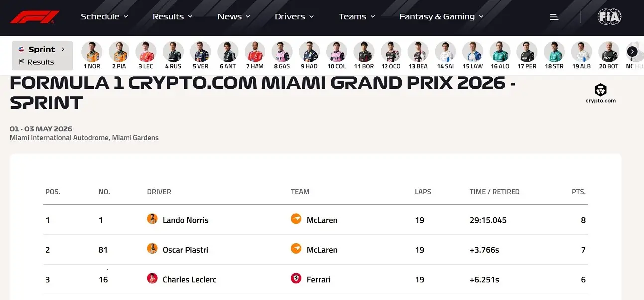This screenshot has width=644, height=300.
Task: Select the 4 RUS driver avatar
Action: click(173, 52)
